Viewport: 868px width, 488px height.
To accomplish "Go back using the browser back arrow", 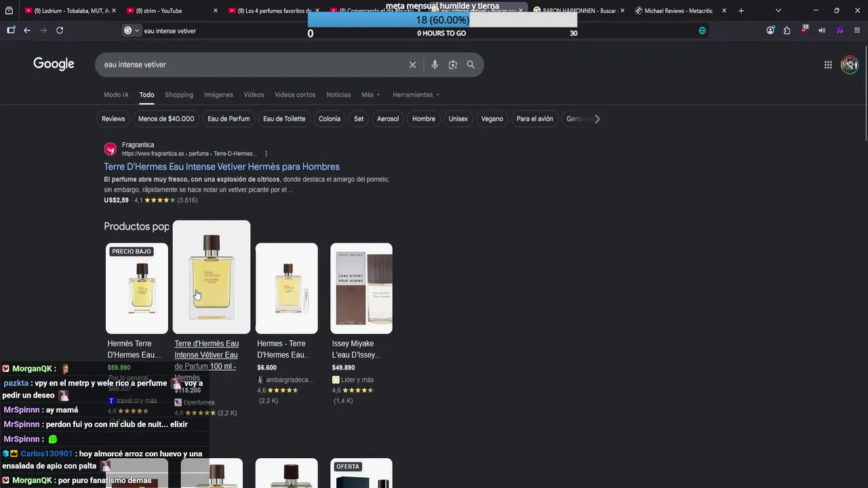I will 27,30.
